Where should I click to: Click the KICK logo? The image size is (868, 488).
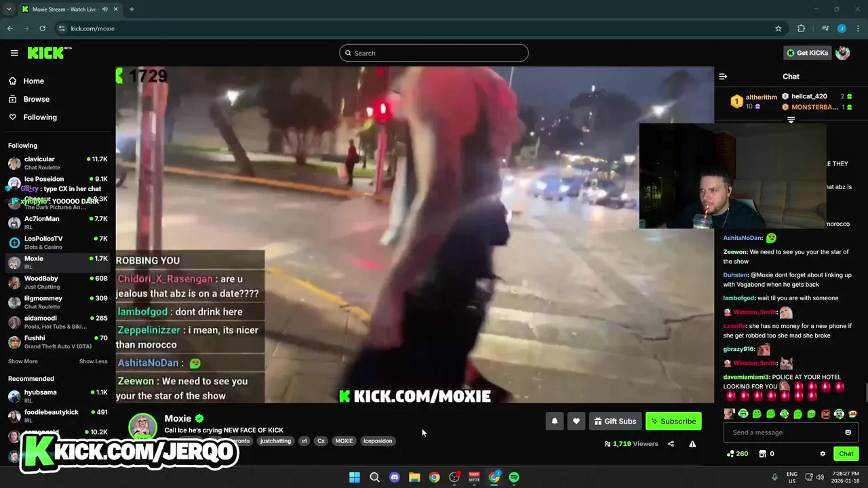50,53
